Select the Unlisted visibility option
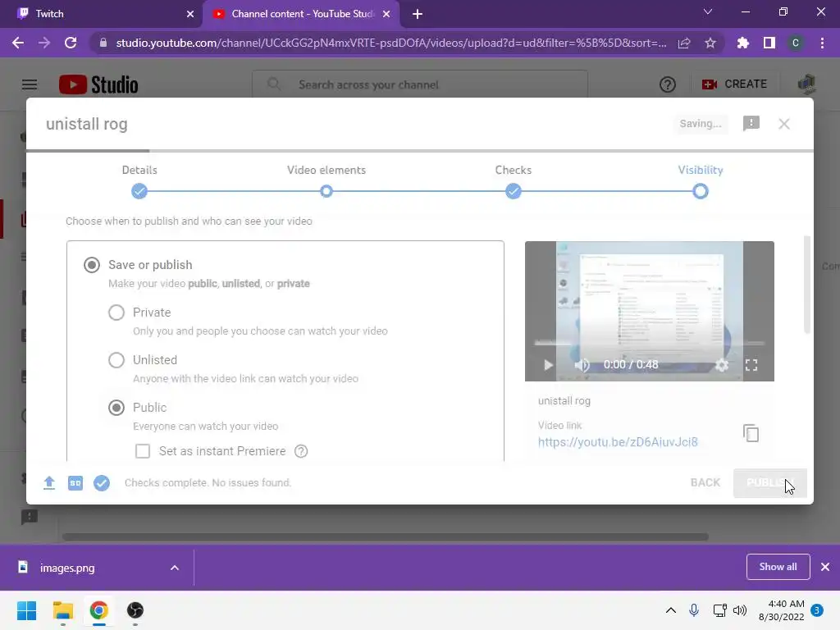The height and width of the screenshot is (630, 840). click(116, 360)
